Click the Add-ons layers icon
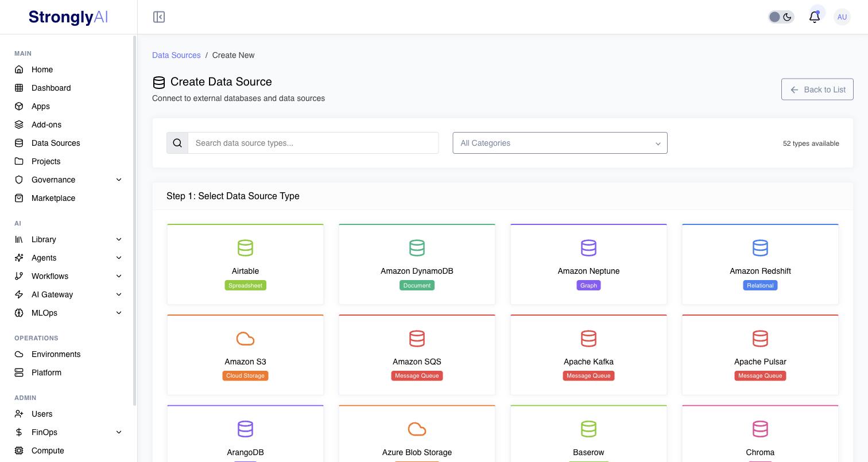This screenshot has width=868, height=462. click(19, 125)
